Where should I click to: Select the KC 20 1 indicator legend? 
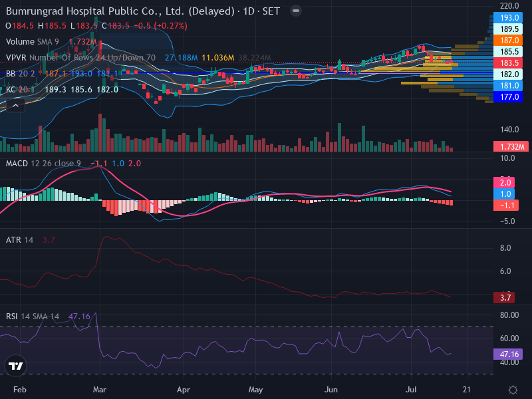21,90
